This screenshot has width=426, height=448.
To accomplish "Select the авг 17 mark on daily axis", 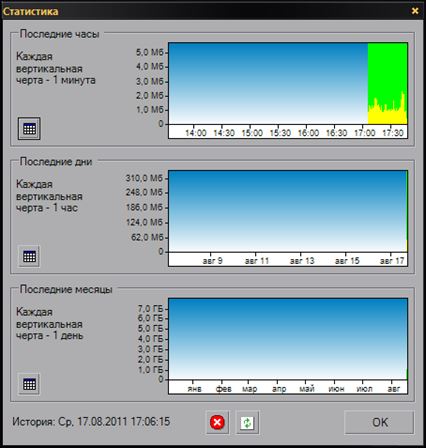I will (x=392, y=261).
